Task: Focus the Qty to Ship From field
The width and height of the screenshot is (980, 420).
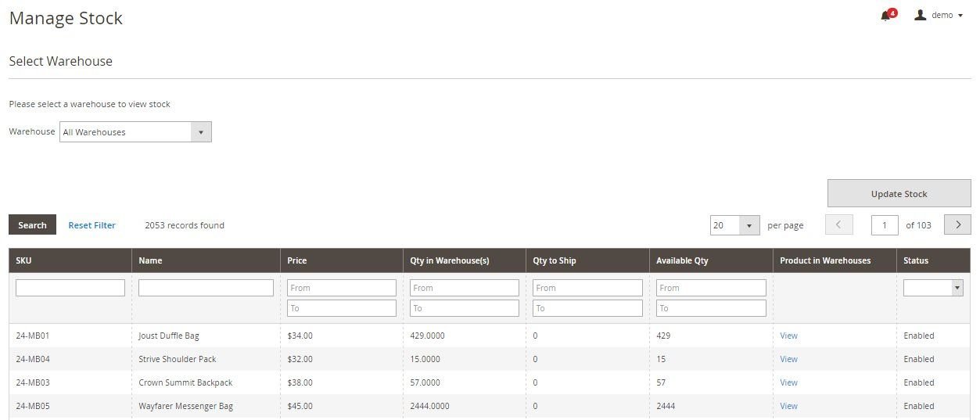Action: pos(587,288)
